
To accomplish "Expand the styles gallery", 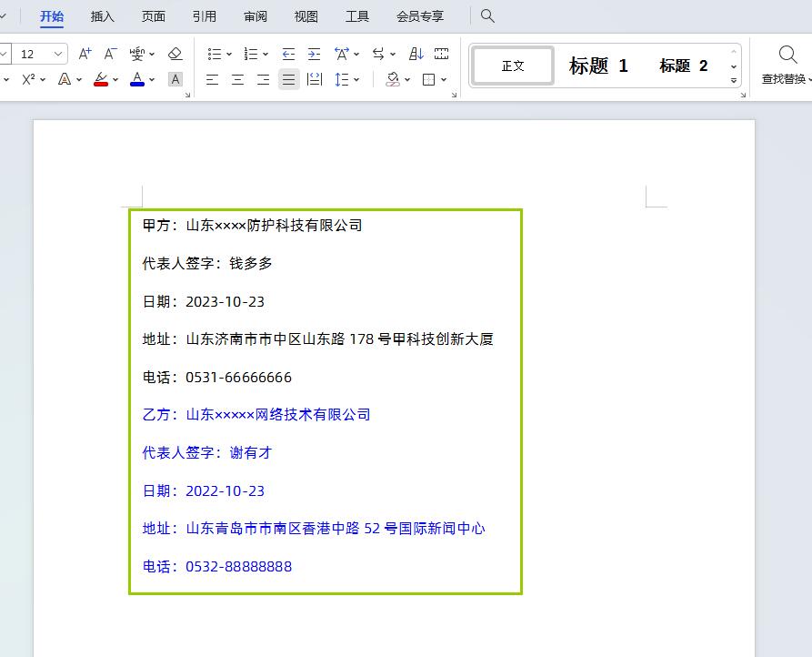I will click(734, 80).
